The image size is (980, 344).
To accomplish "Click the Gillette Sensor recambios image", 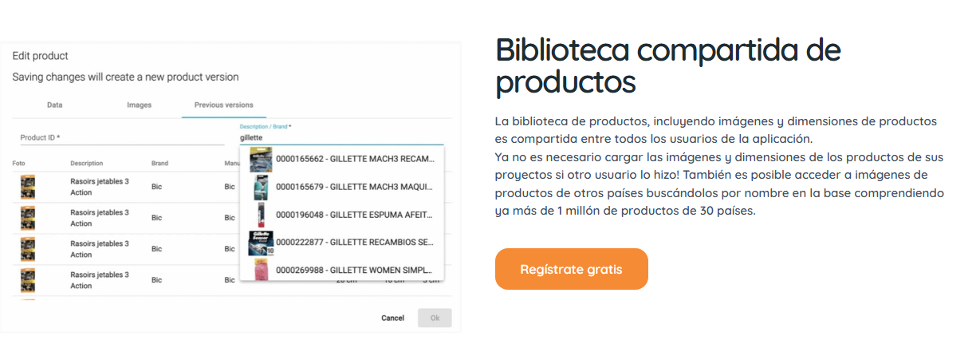I will click(x=261, y=243).
